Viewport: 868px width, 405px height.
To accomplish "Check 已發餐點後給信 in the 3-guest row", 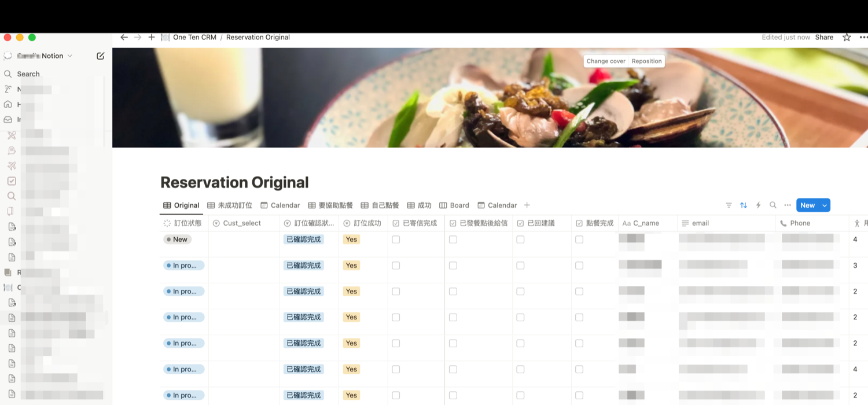I will 453,266.
